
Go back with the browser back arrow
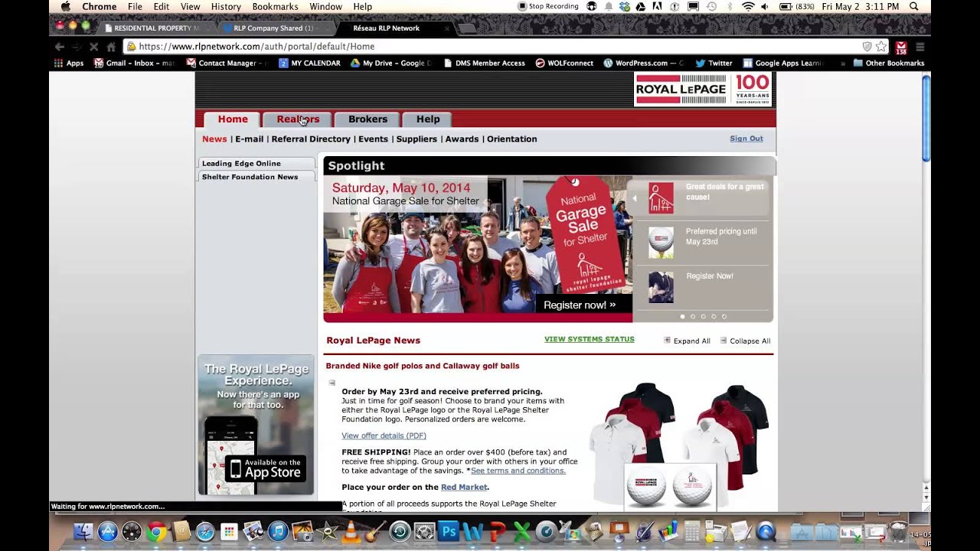(x=59, y=47)
